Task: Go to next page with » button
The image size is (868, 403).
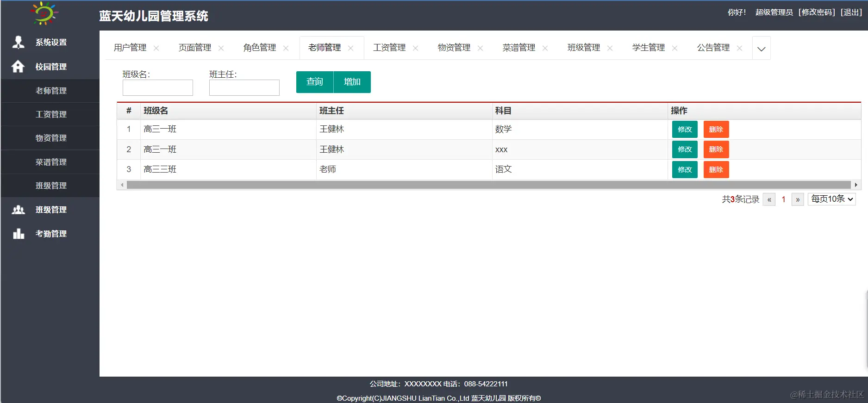Action: click(x=798, y=199)
